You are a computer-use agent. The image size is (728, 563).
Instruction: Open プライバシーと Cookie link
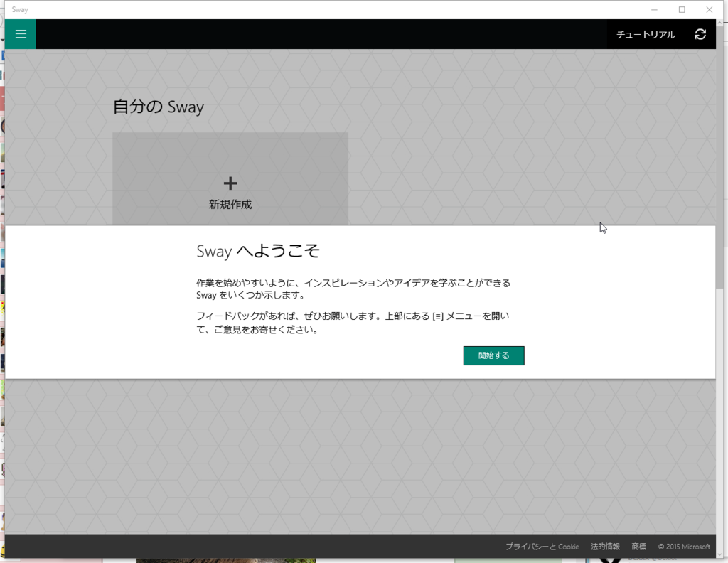point(542,547)
